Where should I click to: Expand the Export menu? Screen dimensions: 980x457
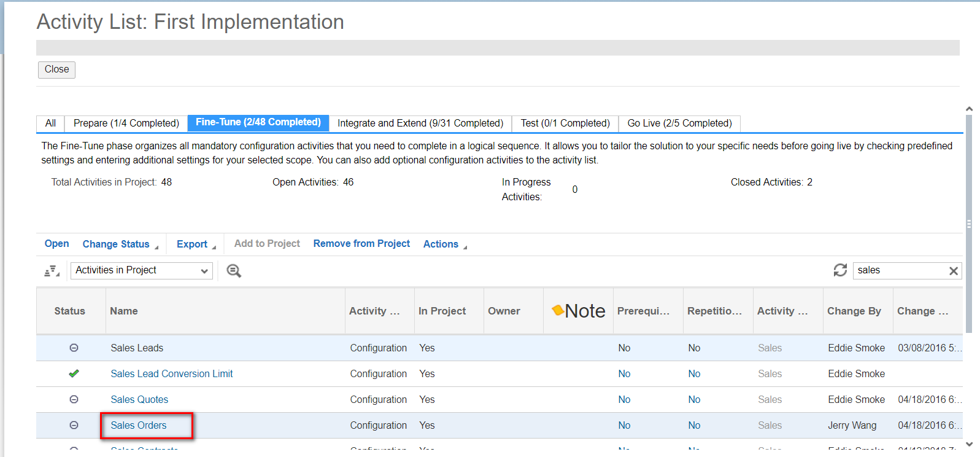[x=196, y=244]
